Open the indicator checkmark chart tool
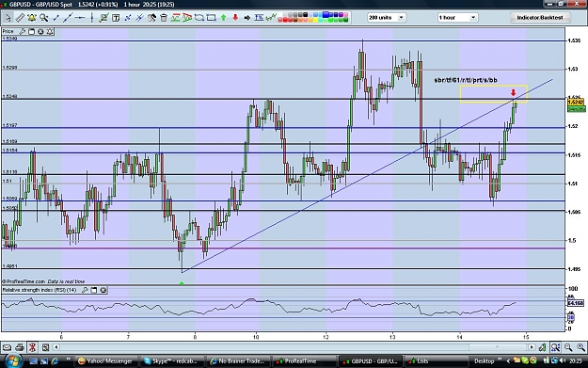Image resolution: width=588 pixels, height=368 pixels. tap(103, 17)
